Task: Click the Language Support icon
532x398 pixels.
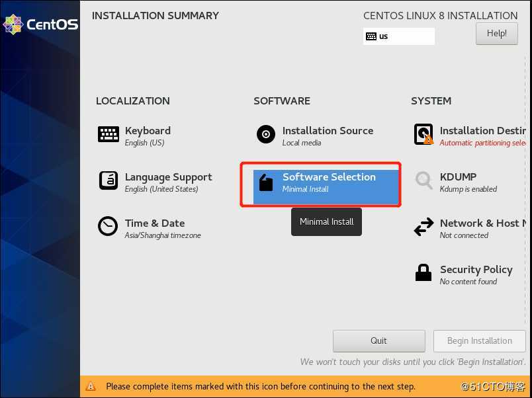Action: (109, 180)
